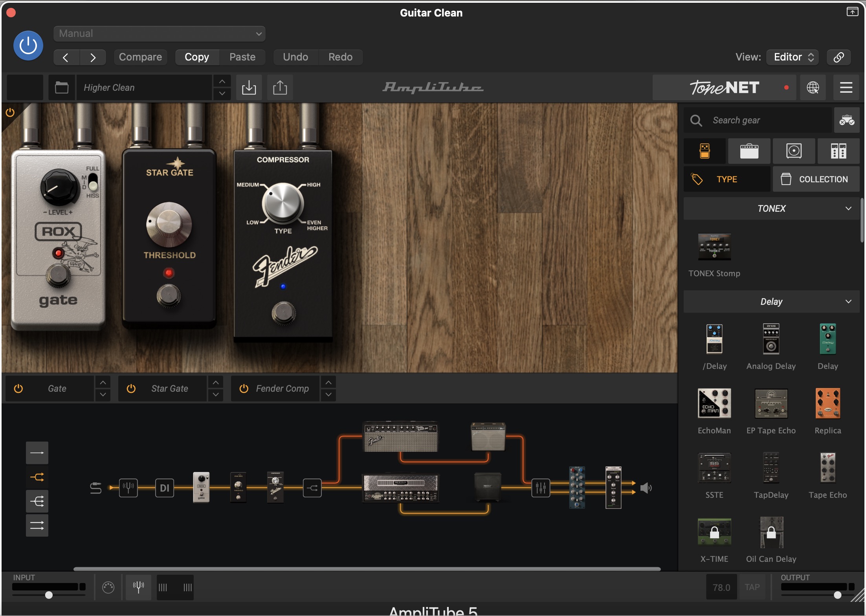Viewport: 866px width, 616px height.
Task: Select the TONEX Stomp pedal thumbnail
Action: click(x=714, y=247)
